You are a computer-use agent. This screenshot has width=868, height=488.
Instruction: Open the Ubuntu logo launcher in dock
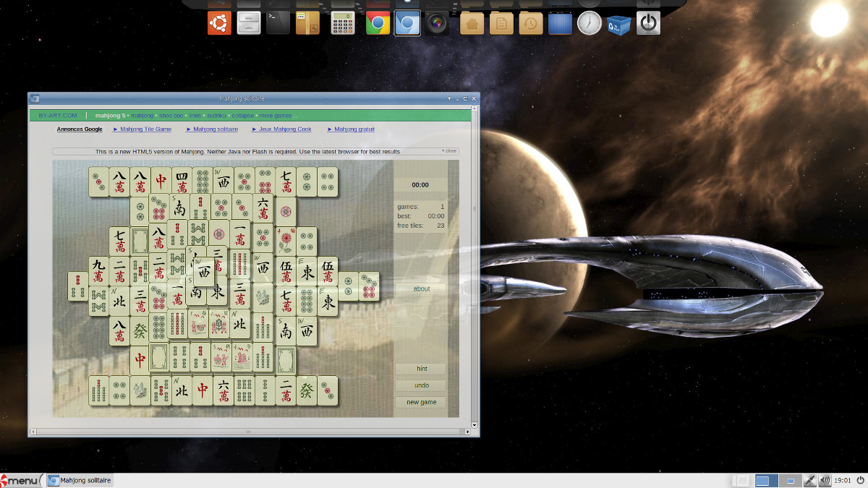220,23
